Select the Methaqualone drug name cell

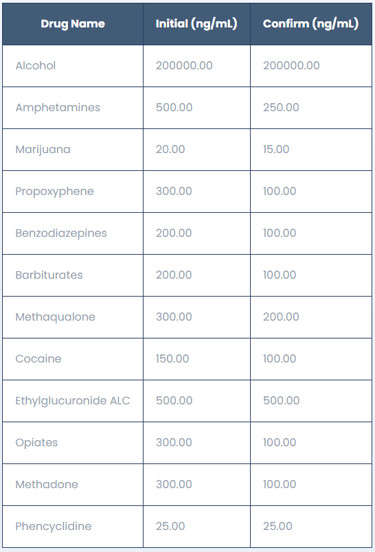[x=73, y=317]
